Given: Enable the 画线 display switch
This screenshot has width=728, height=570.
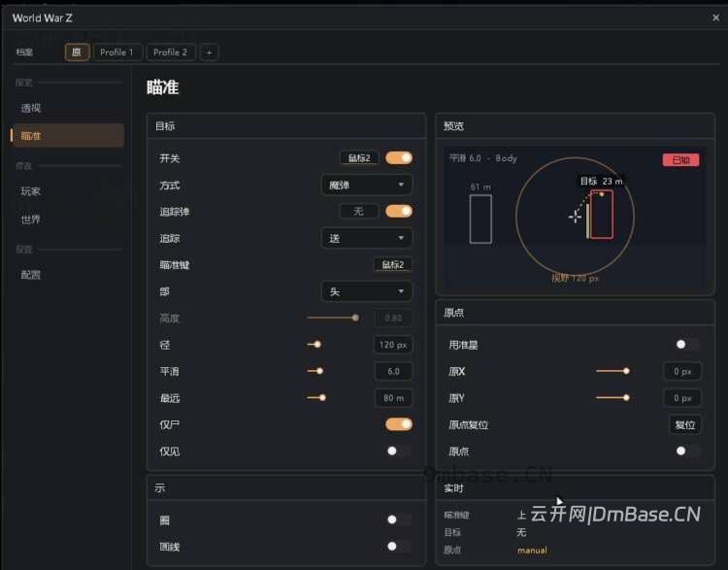Looking at the screenshot, I should [x=399, y=547].
